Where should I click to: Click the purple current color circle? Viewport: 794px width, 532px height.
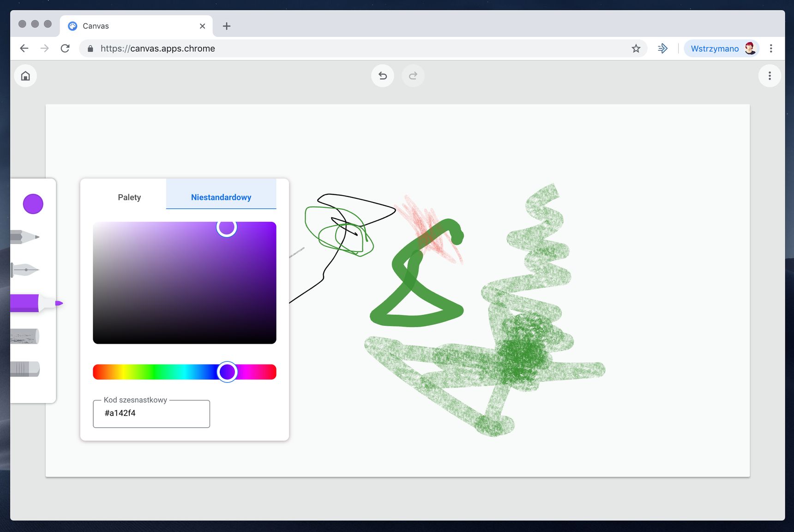(x=33, y=204)
